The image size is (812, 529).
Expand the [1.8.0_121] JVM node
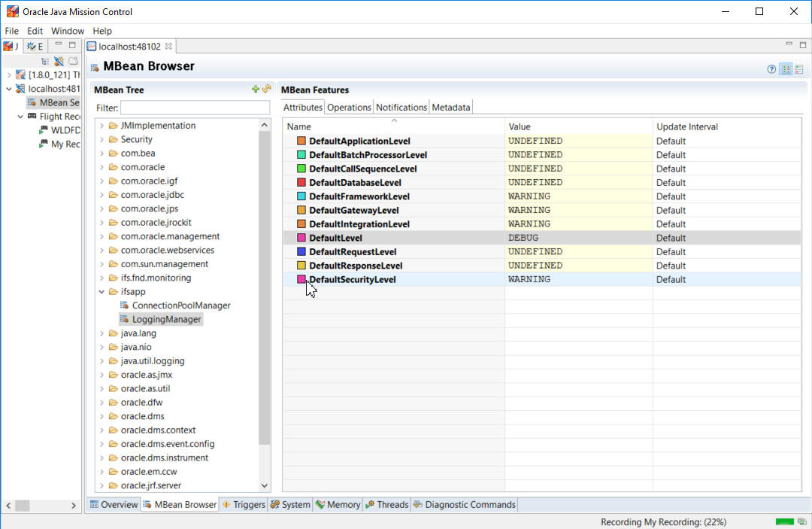(x=9, y=75)
